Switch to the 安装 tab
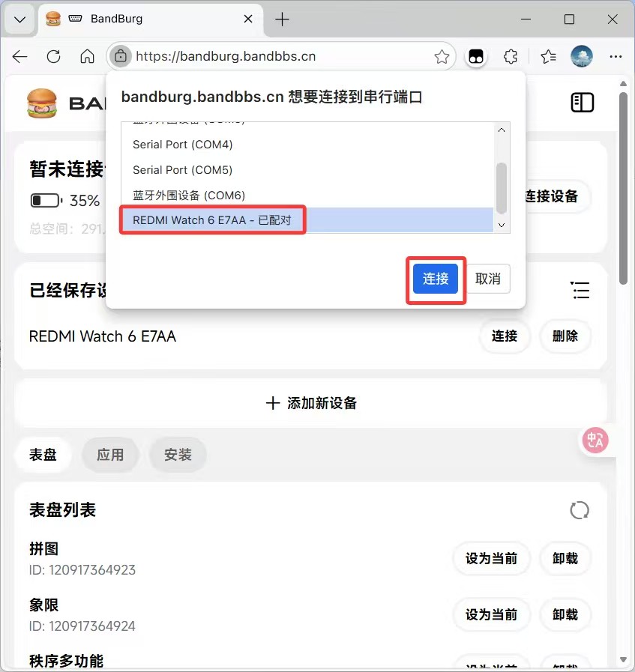The height and width of the screenshot is (672, 635). [x=178, y=455]
